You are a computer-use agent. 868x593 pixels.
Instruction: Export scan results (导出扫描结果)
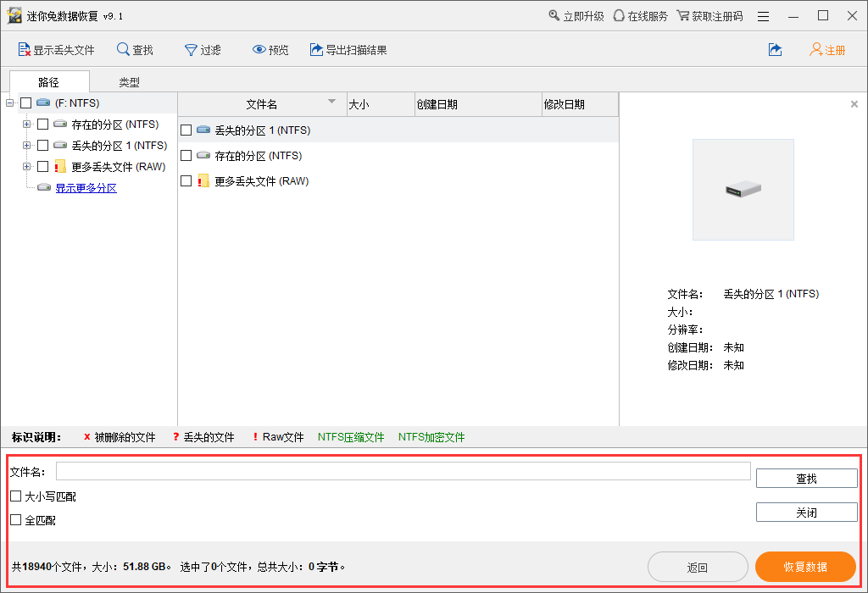(x=317, y=50)
